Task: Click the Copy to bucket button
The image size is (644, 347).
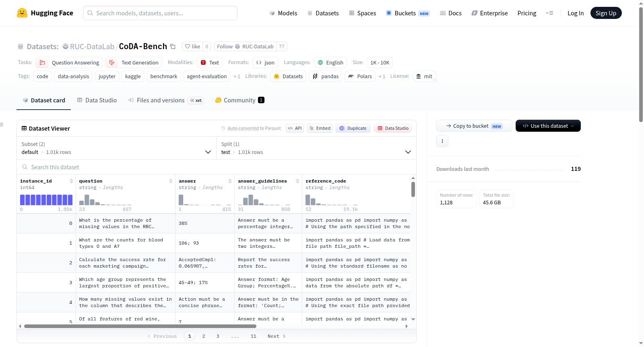Action: click(x=474, y=126)
